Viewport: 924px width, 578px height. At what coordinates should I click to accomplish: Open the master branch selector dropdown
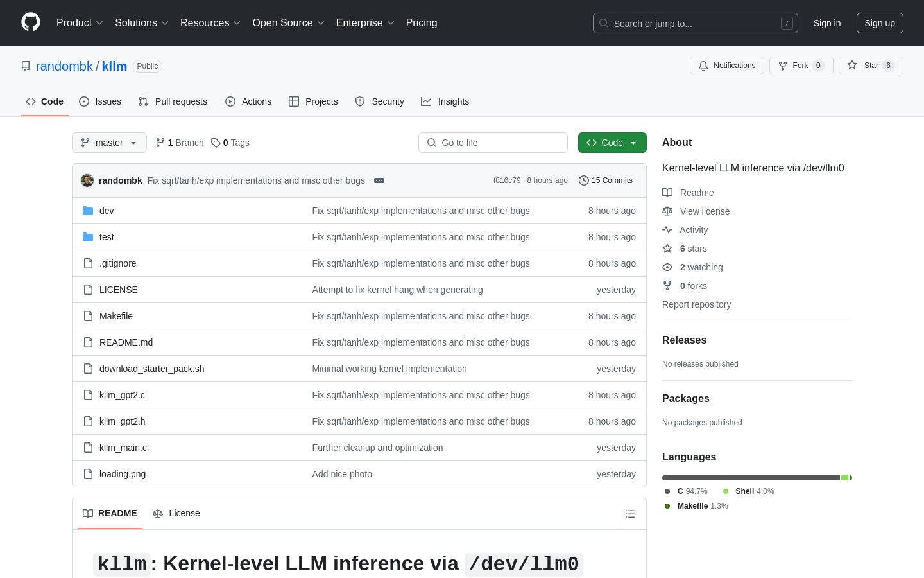tap(109, 143)
